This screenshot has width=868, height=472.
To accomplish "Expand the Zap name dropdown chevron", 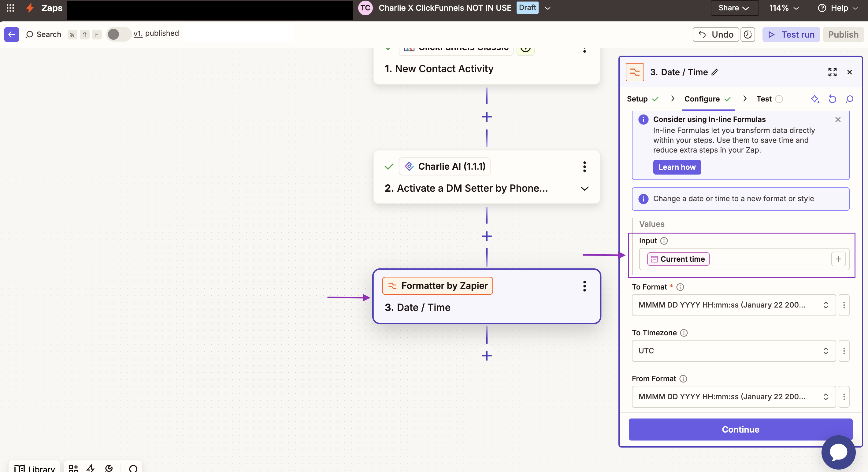I will (548, 8).
